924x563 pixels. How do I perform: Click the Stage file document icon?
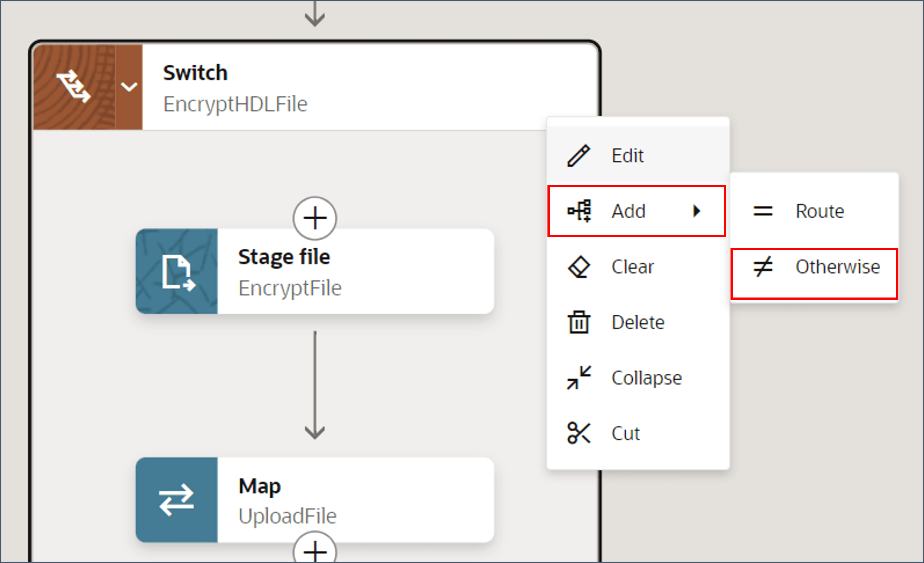[x=178, y=273]
